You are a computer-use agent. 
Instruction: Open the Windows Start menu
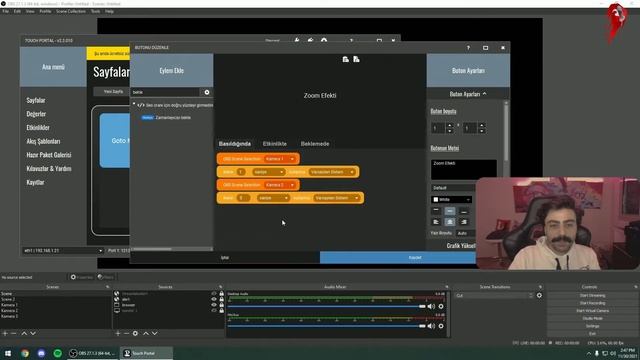8,353
